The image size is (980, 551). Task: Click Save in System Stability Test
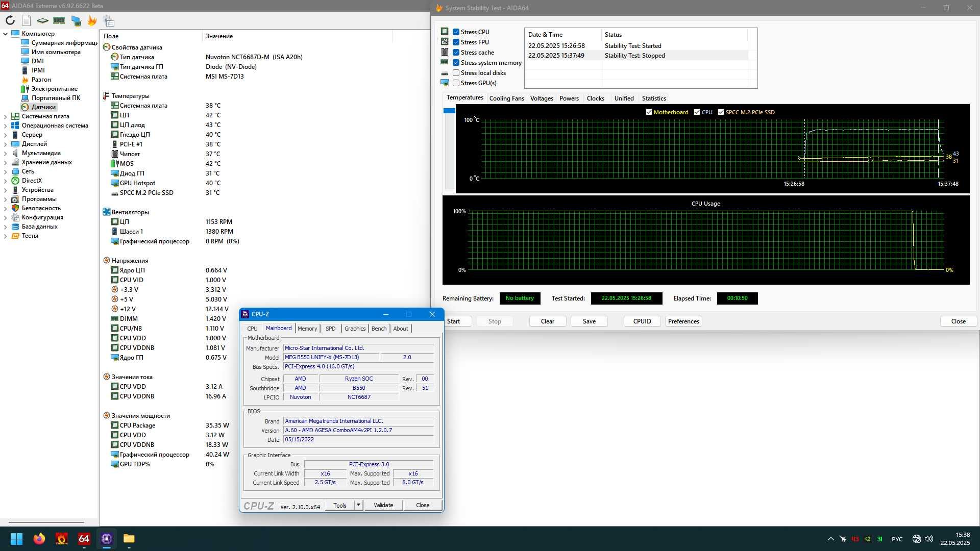tap(589, 321)
